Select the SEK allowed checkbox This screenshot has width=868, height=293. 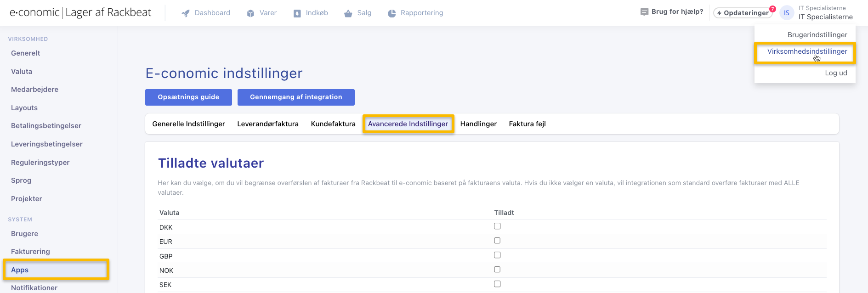(x=497, y=284)
